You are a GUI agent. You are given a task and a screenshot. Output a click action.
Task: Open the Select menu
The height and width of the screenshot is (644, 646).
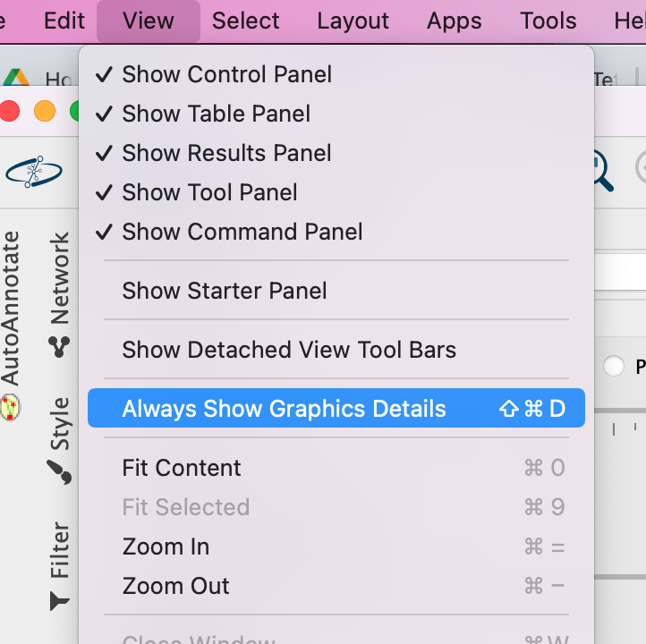click(246, 21)
